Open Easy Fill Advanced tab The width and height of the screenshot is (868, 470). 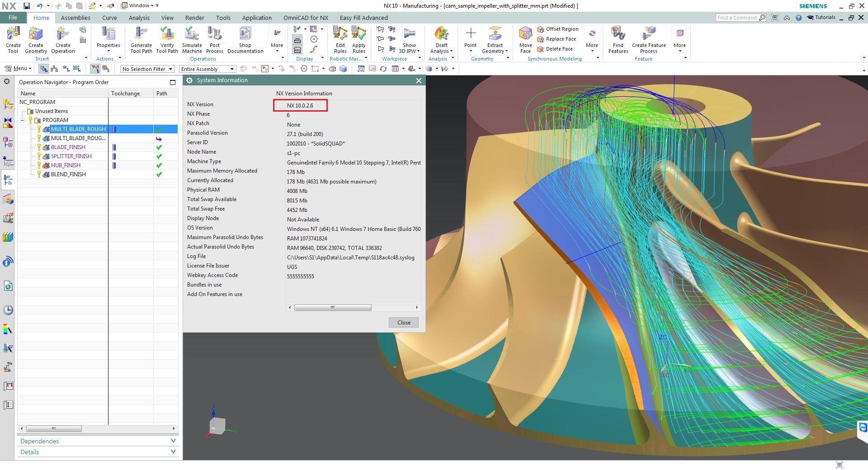[x=363, y=18]
